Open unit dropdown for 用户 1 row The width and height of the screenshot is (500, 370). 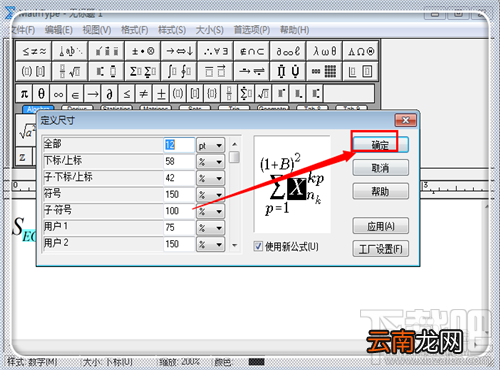(210, 228)
